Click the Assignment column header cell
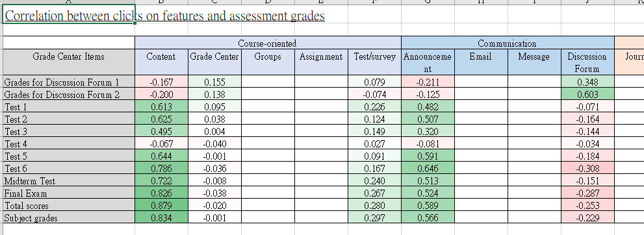The width and height of the screenshot is (644, 235). point(321,62)
